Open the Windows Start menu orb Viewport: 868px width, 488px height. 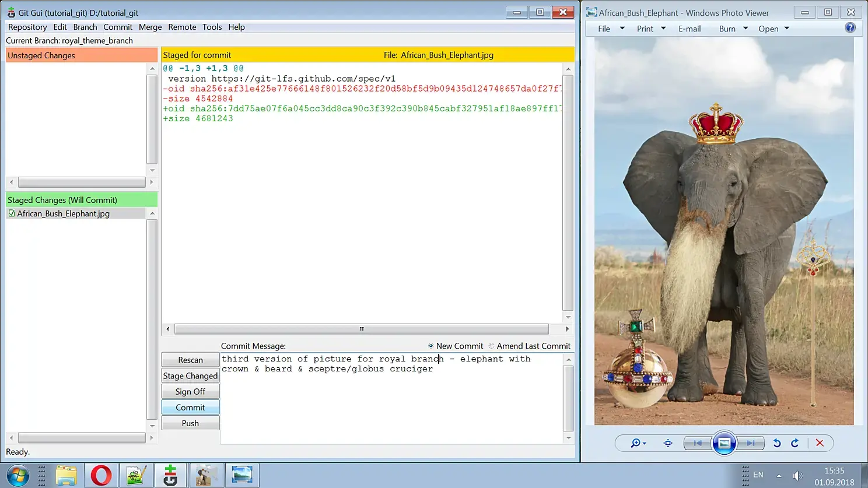pos(17,476)
